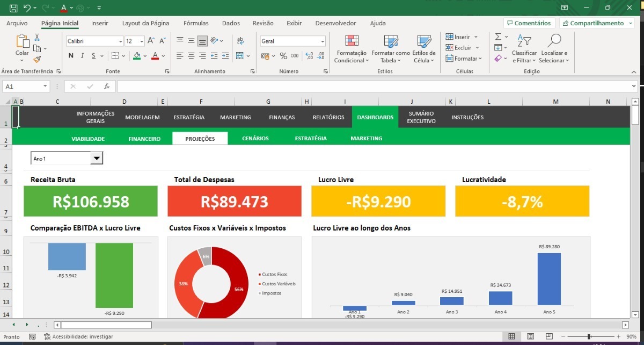
Task: Expand the font size dropdown
Action: click(x=141, y=41)
